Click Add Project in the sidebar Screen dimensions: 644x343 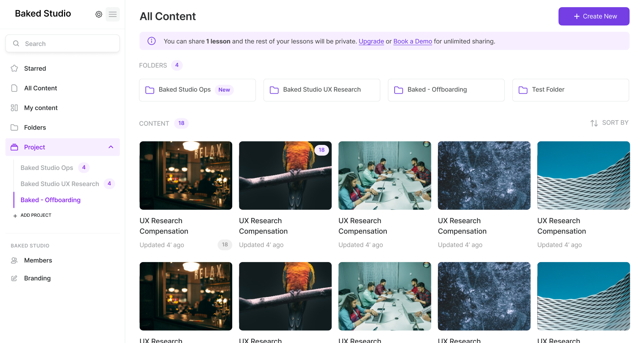click(x=32, y=215)
